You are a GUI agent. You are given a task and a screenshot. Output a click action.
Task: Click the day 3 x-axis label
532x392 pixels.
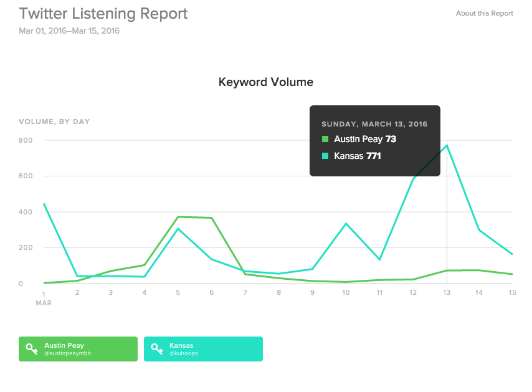(111, 292)
